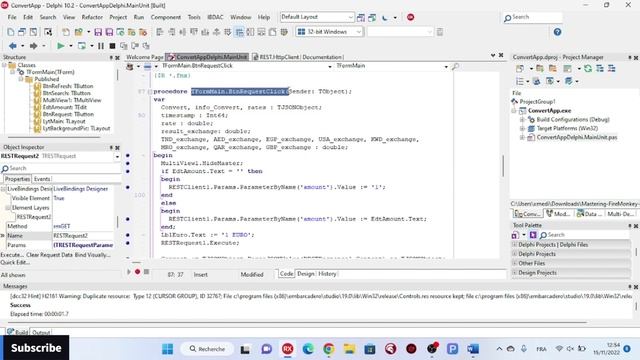Image resolution: width=640 pixels, height=360 pixels.
Task: Open the Component menu
Action: [166, 17]
